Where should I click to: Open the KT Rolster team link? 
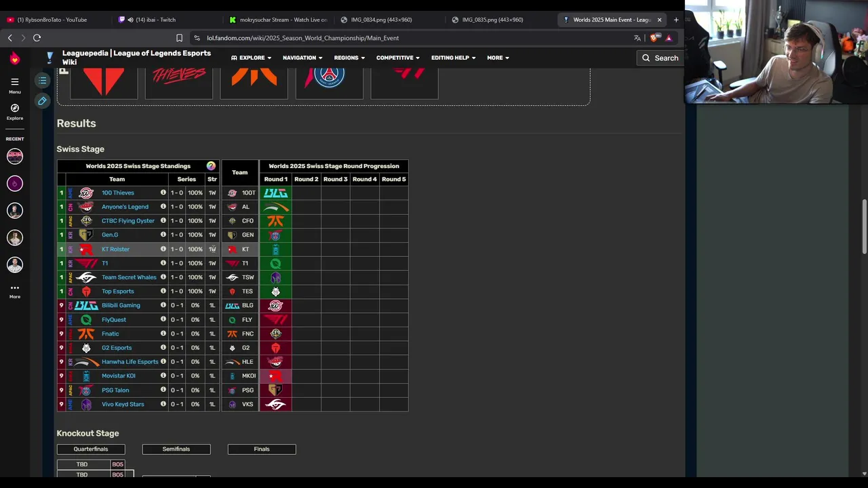click(115, 249)
